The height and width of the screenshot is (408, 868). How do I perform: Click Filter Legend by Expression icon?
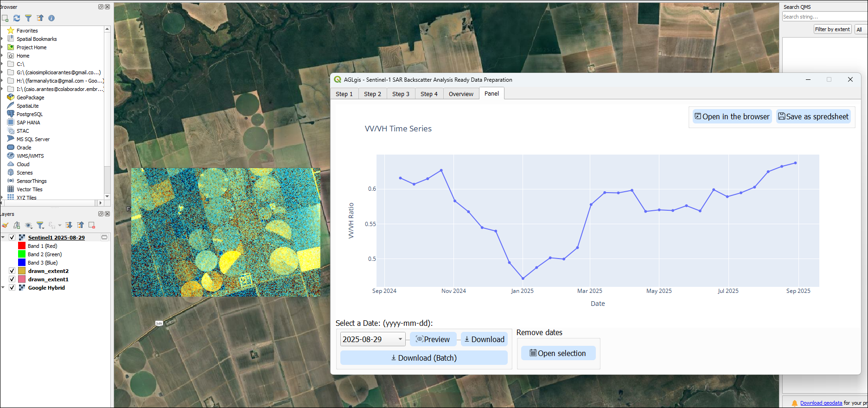pos(51,225)
